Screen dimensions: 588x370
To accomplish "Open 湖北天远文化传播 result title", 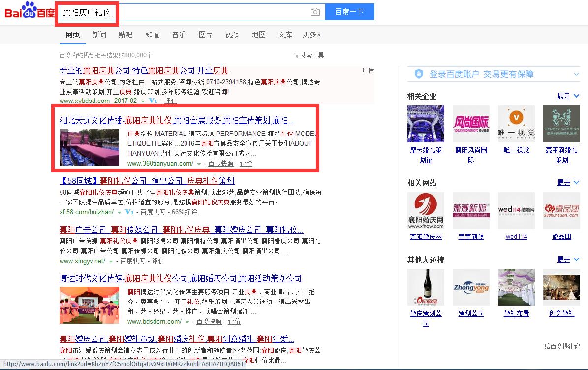I will click(177, 120).
